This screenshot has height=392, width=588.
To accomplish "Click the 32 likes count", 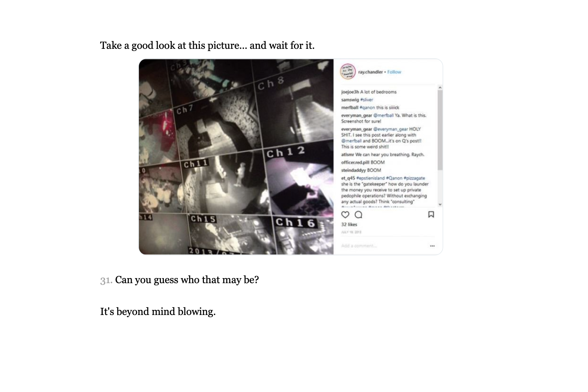I will [349, 225].
